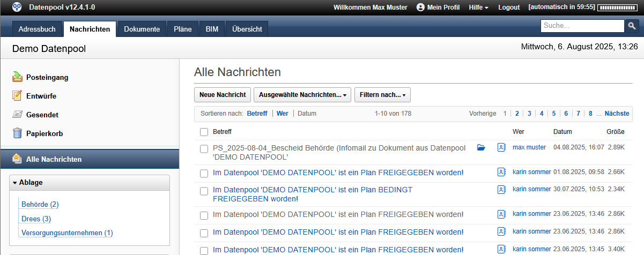This screenshot has height=255, width=644.
Task: Select the BEDINGT FREIGEGEBEN message checkbox
Action: [204, 191]
